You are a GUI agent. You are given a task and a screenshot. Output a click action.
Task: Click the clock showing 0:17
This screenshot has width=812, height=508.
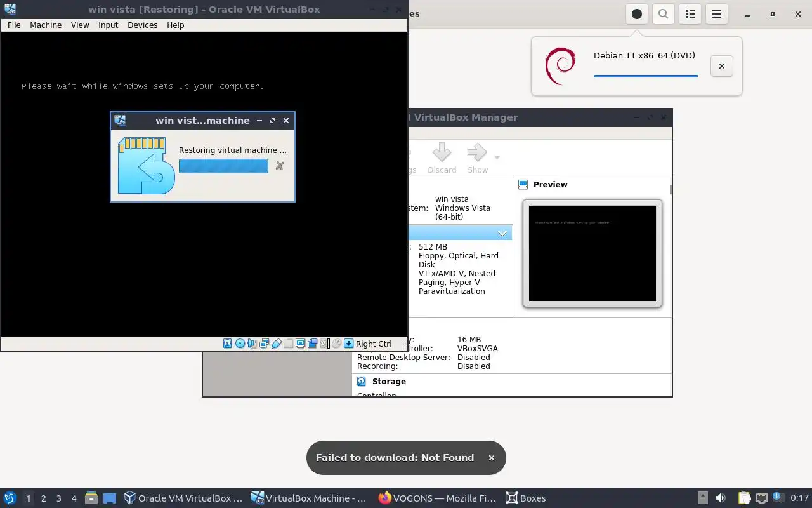(799, 498)
